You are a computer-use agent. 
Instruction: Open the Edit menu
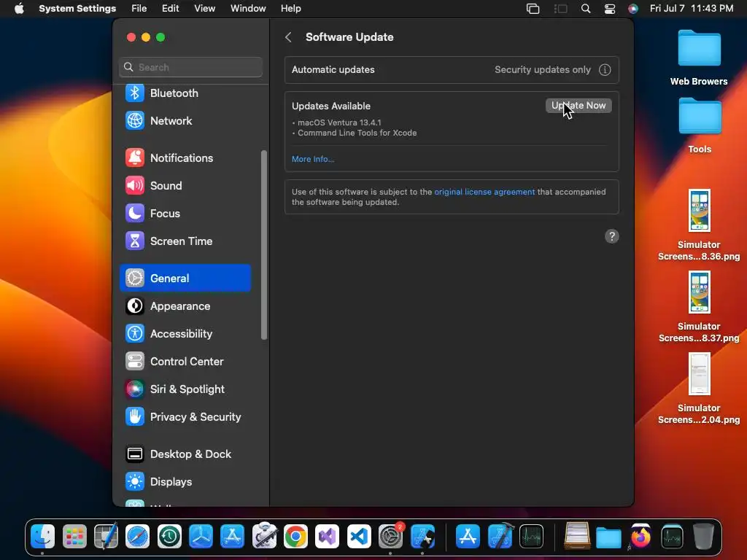[x=170, y=9]
